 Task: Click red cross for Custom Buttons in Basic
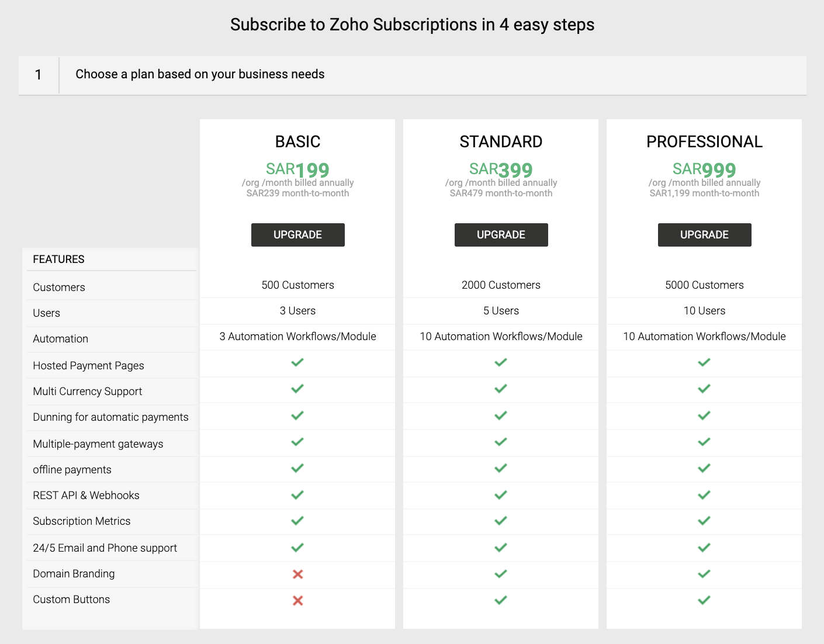[297, 600]
